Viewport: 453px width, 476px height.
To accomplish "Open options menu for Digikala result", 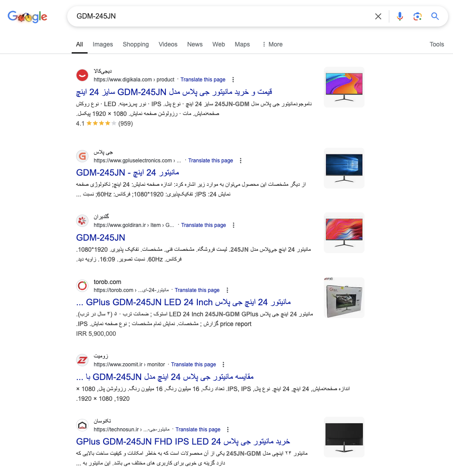I will 233,80.
